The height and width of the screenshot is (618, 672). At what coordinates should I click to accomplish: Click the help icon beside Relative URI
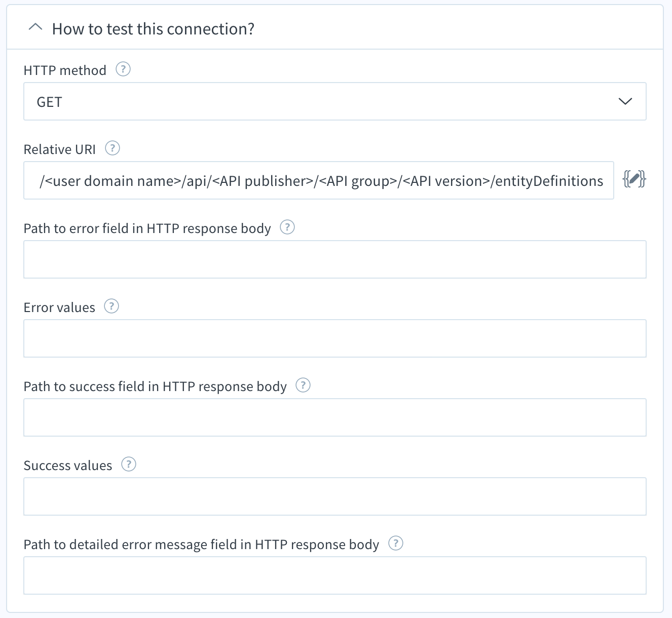tap(113, 148)
